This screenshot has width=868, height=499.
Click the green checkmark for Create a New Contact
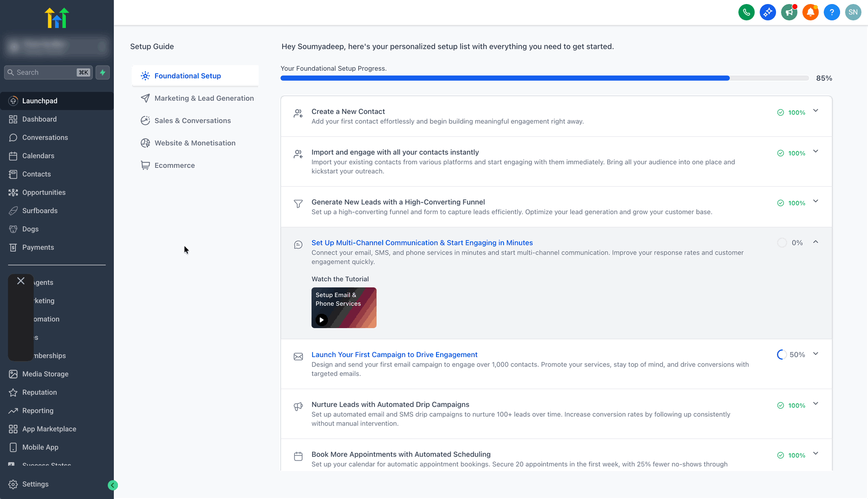pos(781,112)
